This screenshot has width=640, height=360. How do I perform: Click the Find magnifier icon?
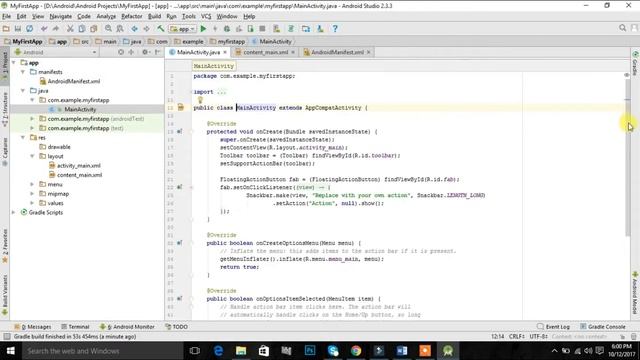(x=108, y=29)
